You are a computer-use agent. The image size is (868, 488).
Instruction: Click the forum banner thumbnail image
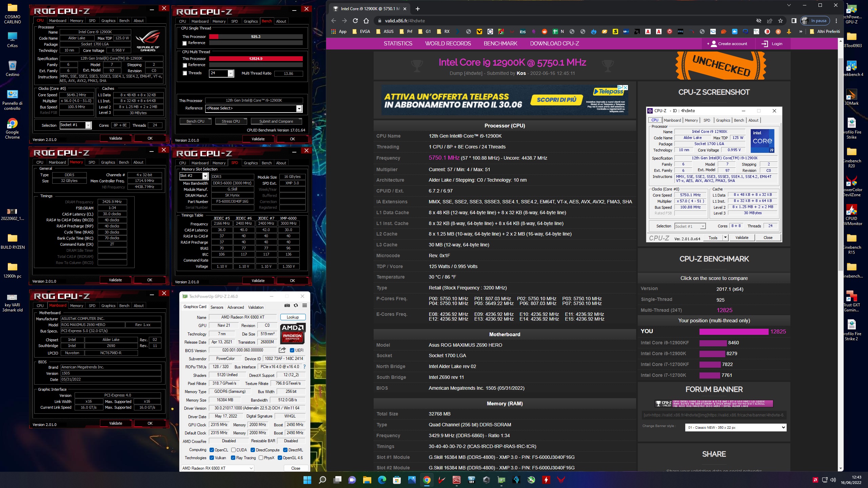click(x=714, y=403)
